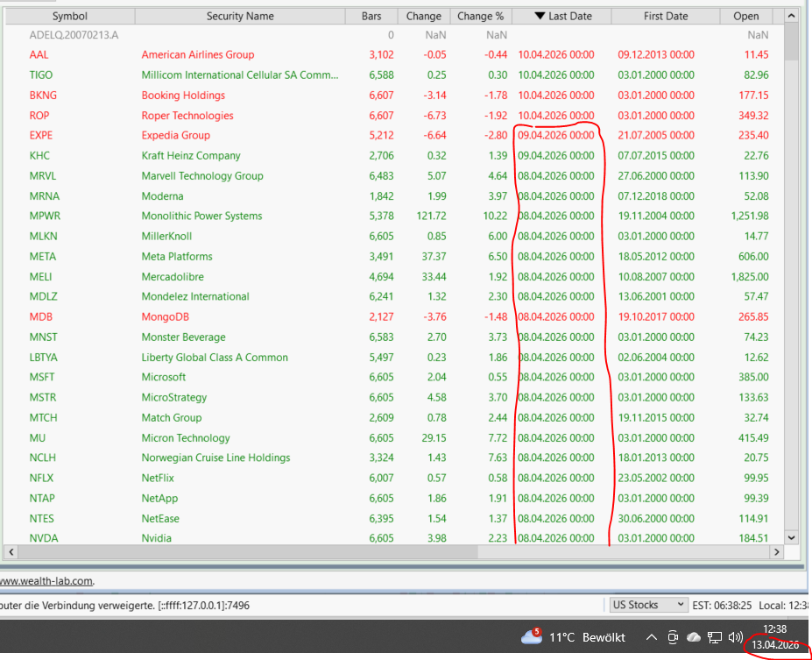Open the US Stocks market dropdown
Image resolution: width=812 pixels, height=660 pixels.
[x=648, y=605]
